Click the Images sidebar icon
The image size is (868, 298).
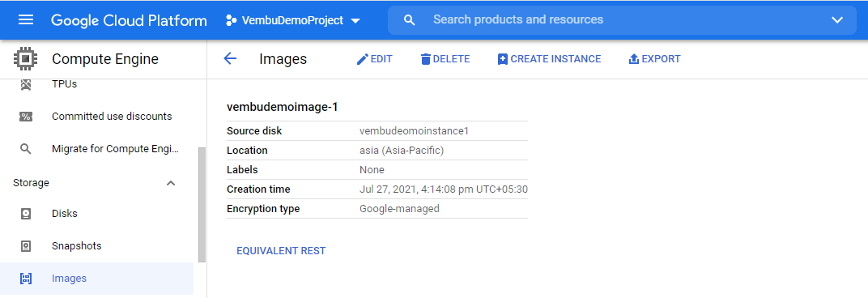click(x=25, y=278)
